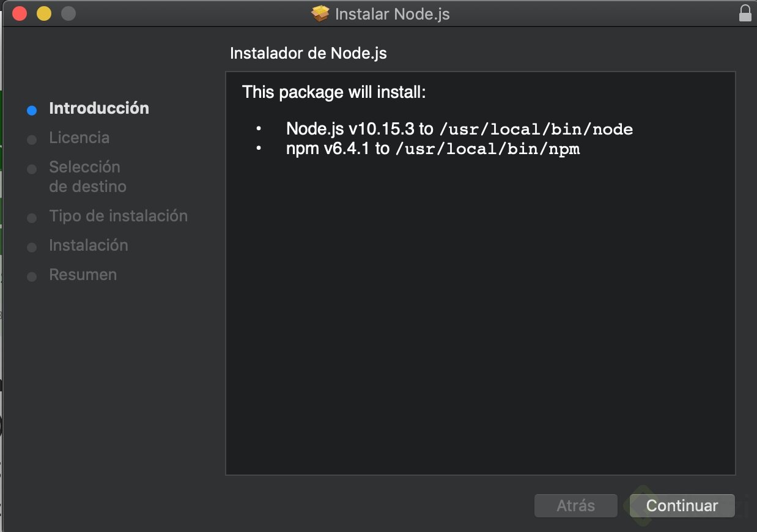Click the blue bullet next to Introducción

(x=32, y=111)
